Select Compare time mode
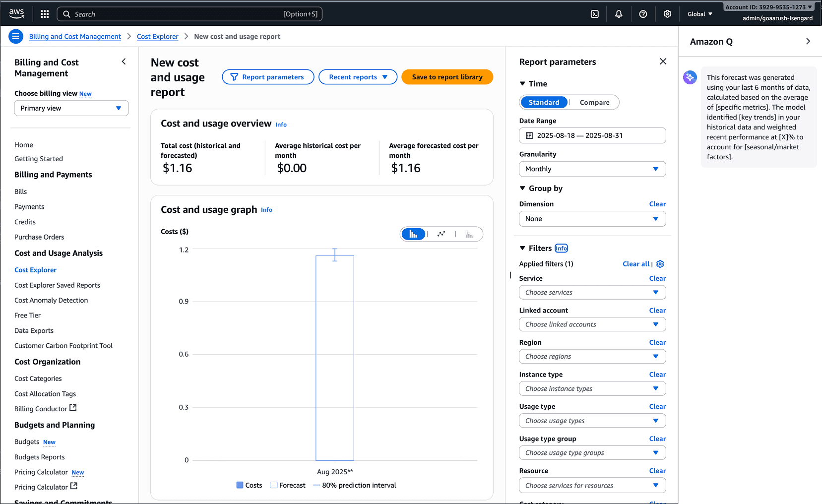Viewport: 822px width, 504px height. click(594, 102)
